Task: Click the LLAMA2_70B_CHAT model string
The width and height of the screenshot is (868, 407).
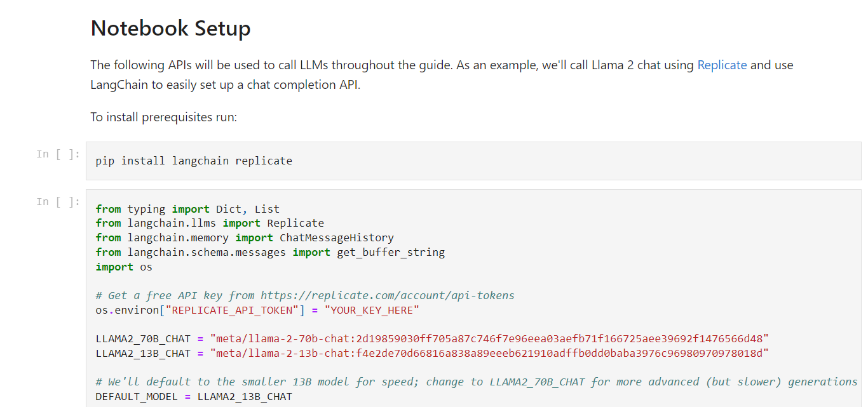Action: click(489, 338)
